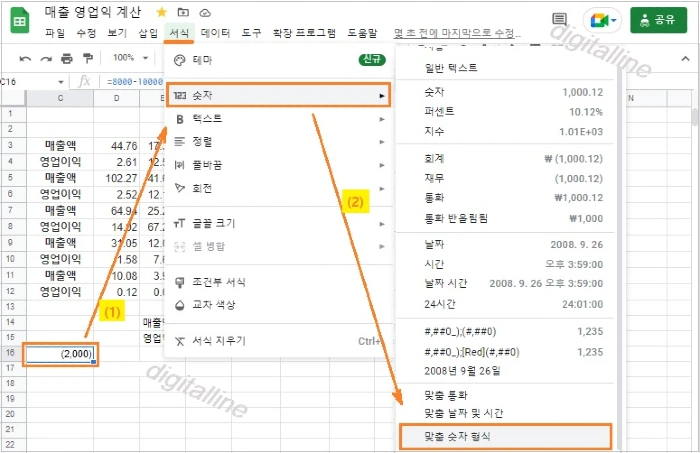
Task: Select the 시간 오후 3:59:00 format
Action: click(x=505, y=264)
